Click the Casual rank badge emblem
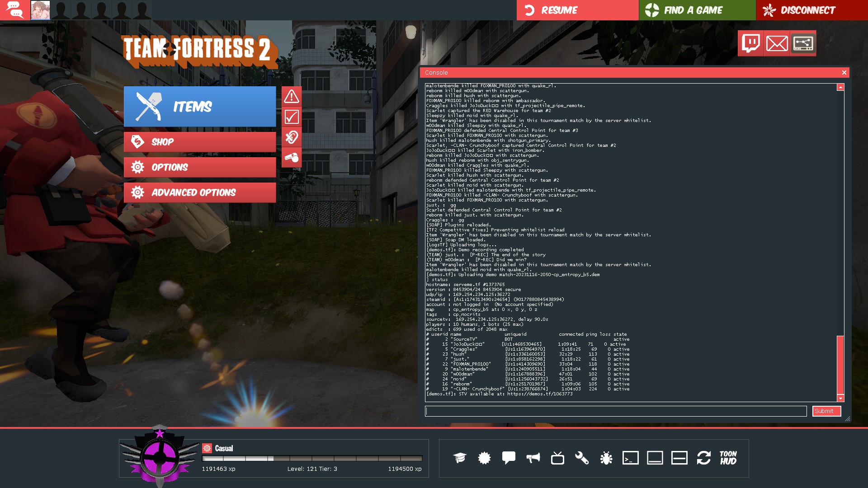 tap(160, 456)
